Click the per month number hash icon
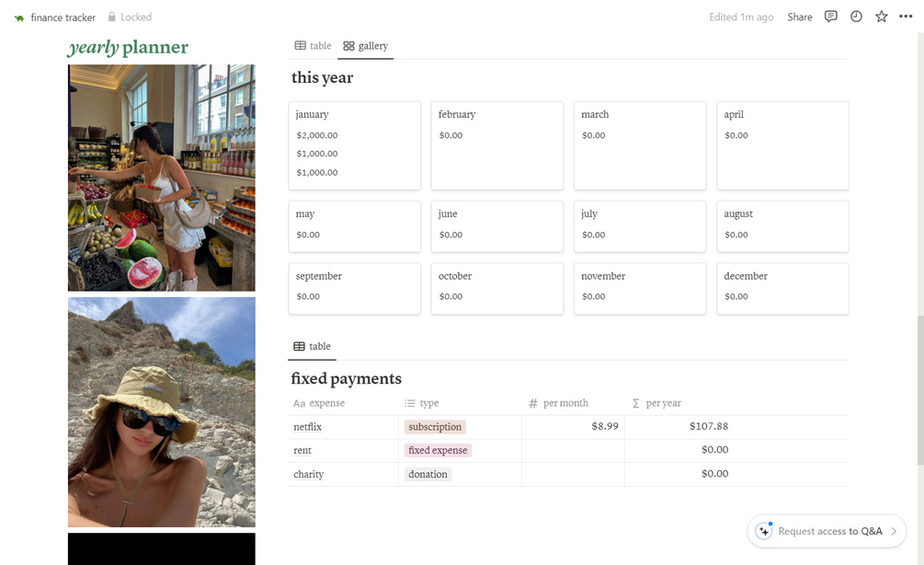Screen dimensions: 924x565 point(533,403)
